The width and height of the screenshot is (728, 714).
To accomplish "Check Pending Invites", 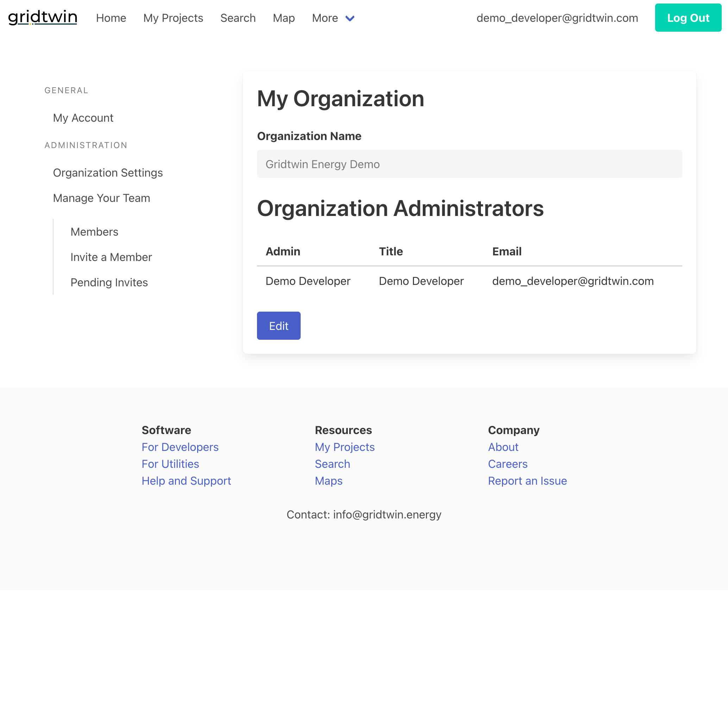I will tap(109, 282).
